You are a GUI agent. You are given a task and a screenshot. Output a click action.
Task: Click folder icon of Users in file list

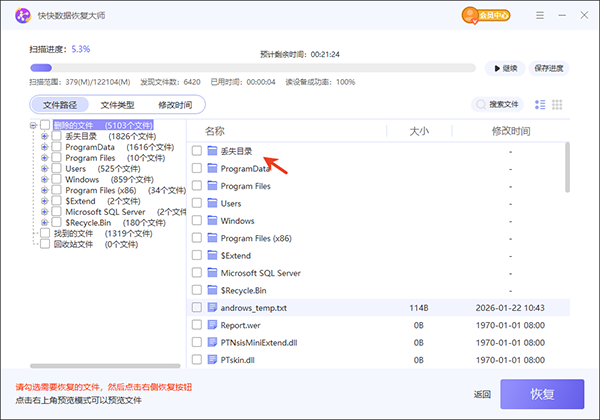[x=212, y=203]
